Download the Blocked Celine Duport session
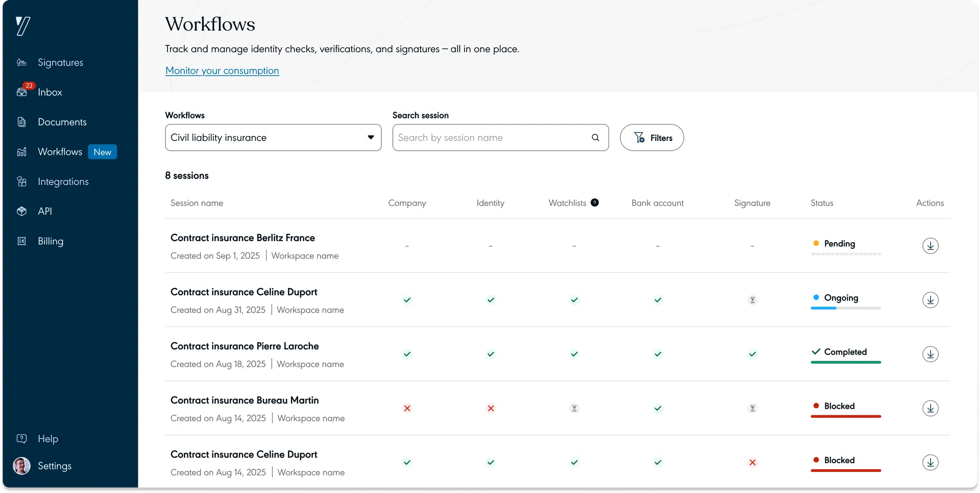This screenshot has height=493, width=980. 930,462
